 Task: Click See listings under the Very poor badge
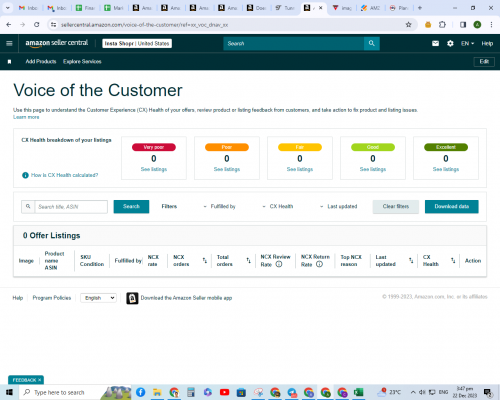point(154,169)
